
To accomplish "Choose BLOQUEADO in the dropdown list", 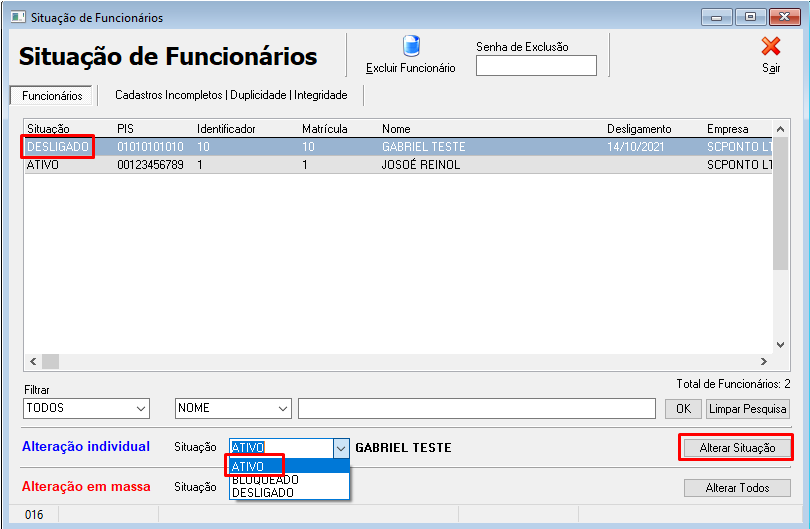I will click(x=264, y=480).
